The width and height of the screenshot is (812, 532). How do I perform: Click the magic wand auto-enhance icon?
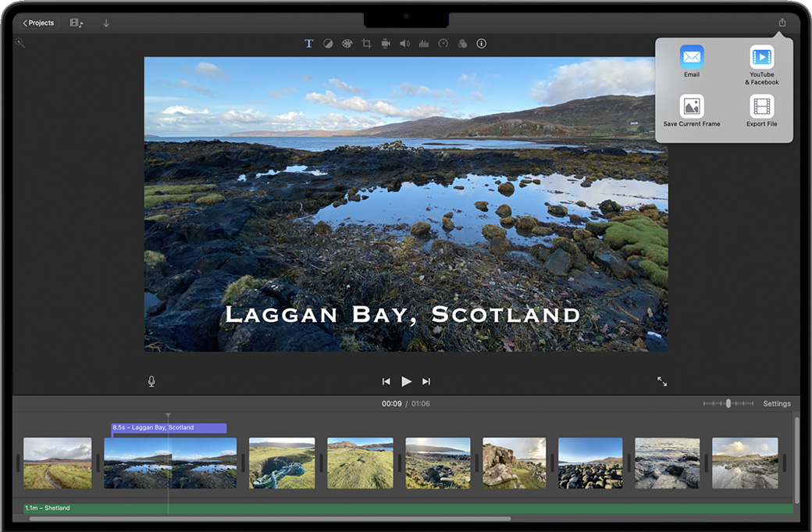[20, 43]
